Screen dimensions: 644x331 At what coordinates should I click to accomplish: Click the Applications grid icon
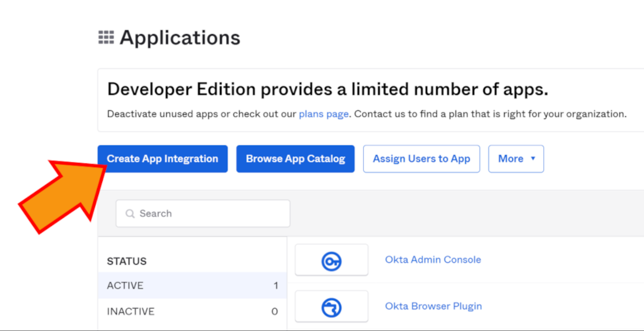106,37
